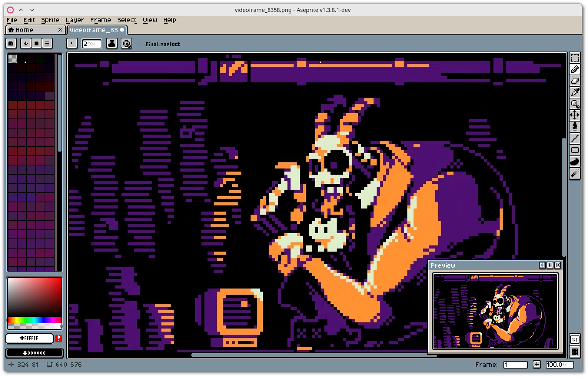Open the palette options hamburger menu
This screenshot has height=377, width=588.
point(47,43)
